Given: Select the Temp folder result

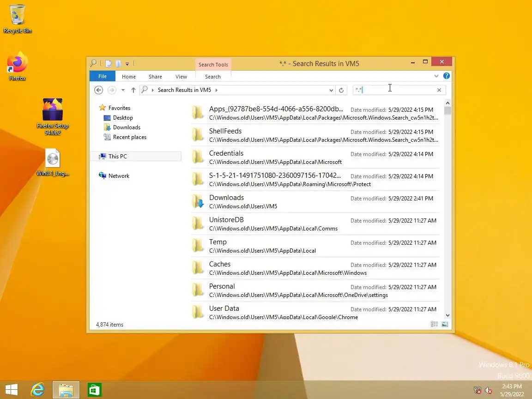Looking at the screenshot, I should [x=315, y=246].
